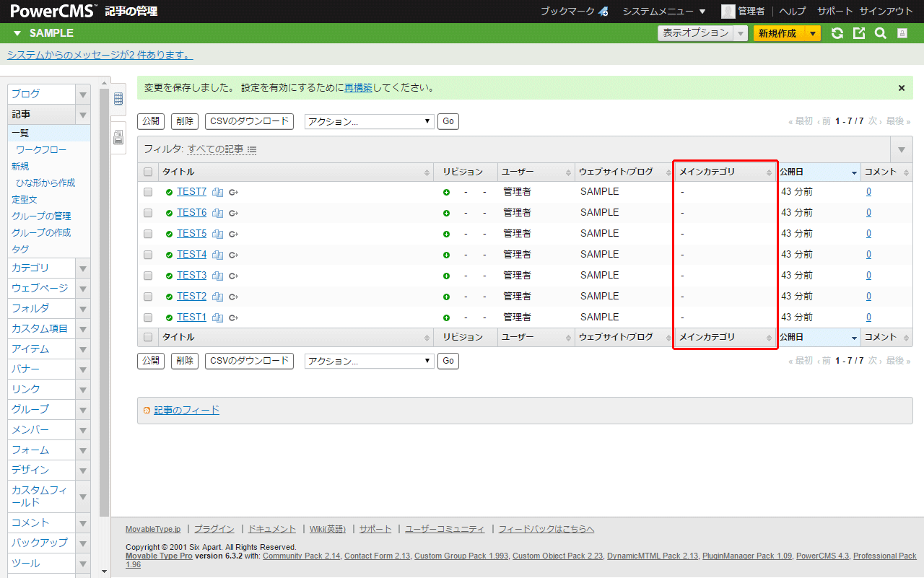Expand the ウェブページ sidebar section arrow
This screenshot has height=578, width=924.
tap(83, 289)
